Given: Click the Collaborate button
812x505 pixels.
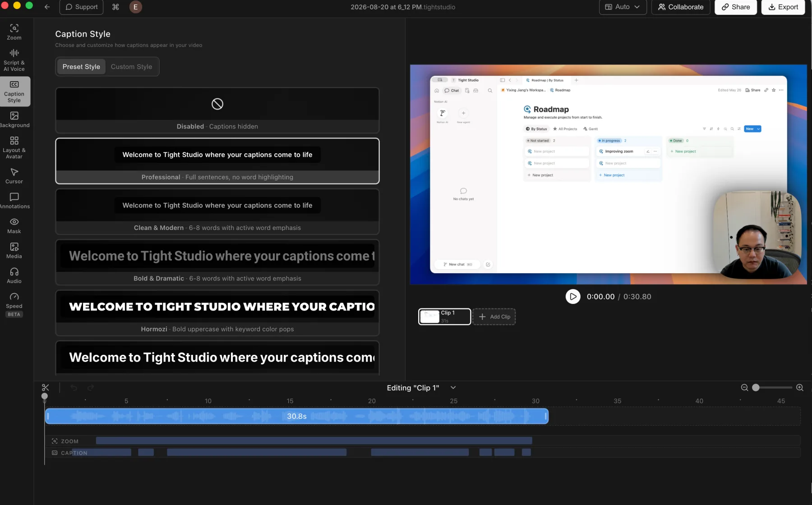Looking at the screenshot, I should [681, 7].
